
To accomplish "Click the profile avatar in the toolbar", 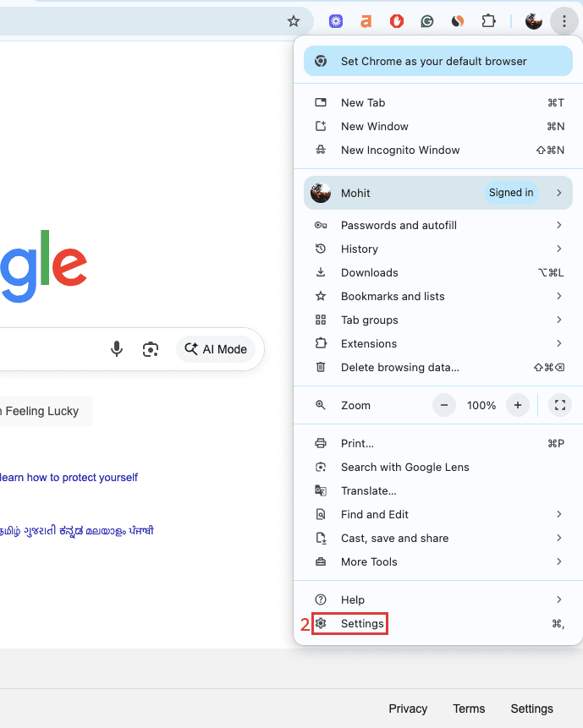I will (533, 21).
